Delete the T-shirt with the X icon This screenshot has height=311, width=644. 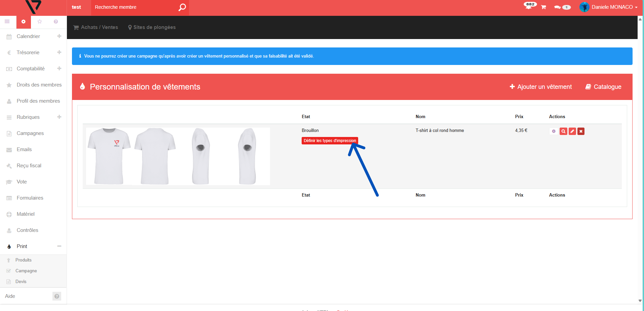pos(581,131)
